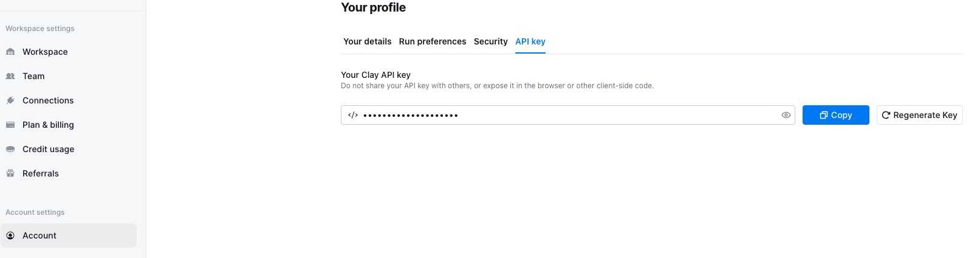Open the Connections settings page
980x258 pixels.
(69, 100)
